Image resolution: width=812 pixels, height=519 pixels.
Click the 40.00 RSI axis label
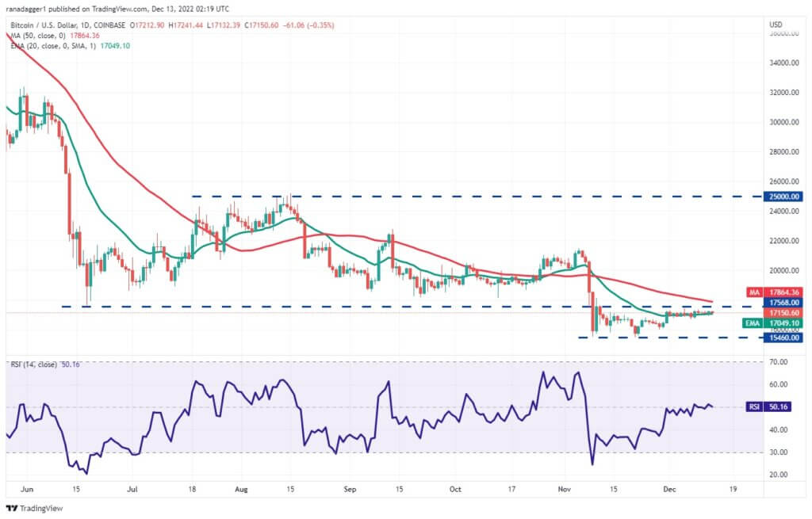779,429
